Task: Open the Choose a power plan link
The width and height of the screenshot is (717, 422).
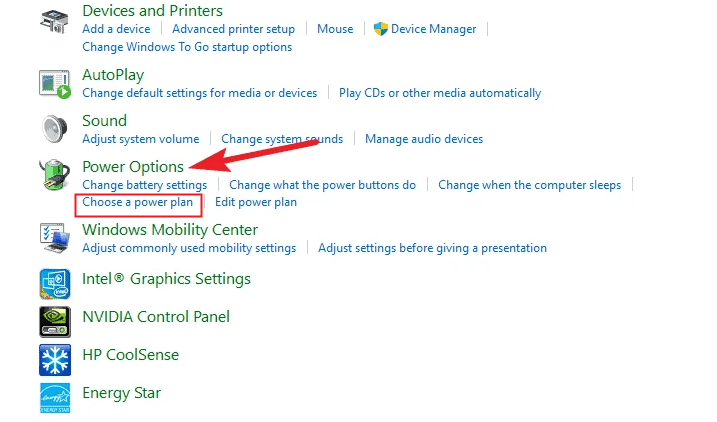Action: pos(138,202)
